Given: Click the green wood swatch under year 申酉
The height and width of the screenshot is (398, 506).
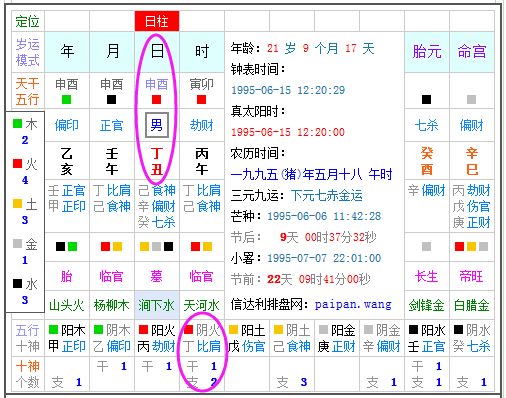Looking at the screenshot, I should coord(67,99).
